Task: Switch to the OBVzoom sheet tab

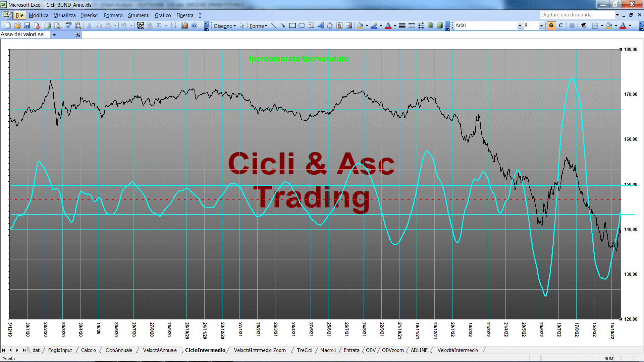Action: [x=393, y=350]
